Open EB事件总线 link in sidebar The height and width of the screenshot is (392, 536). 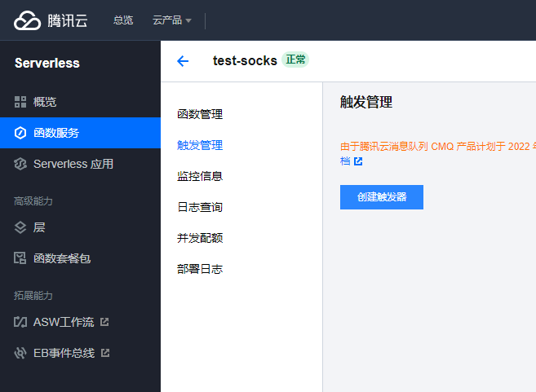tap(80, 353)
